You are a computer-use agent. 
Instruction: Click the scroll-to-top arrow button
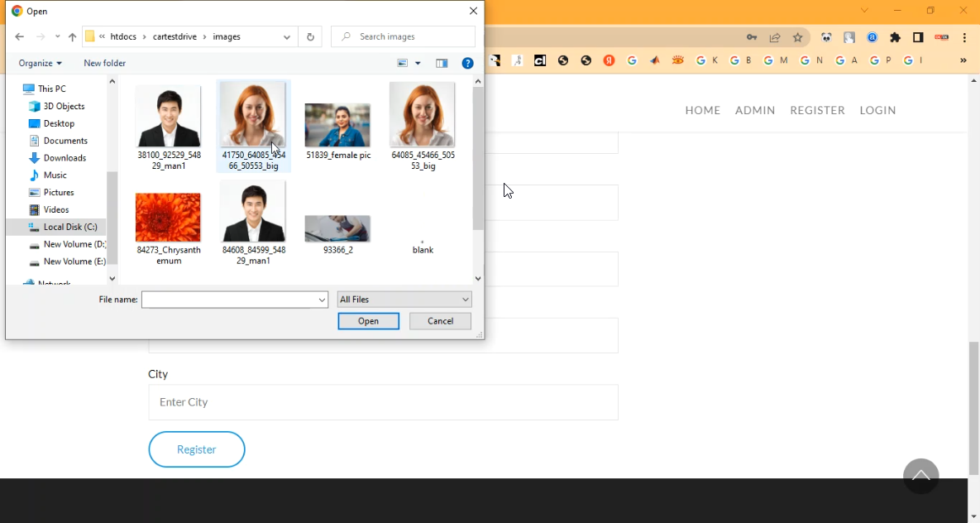point(920,477)
